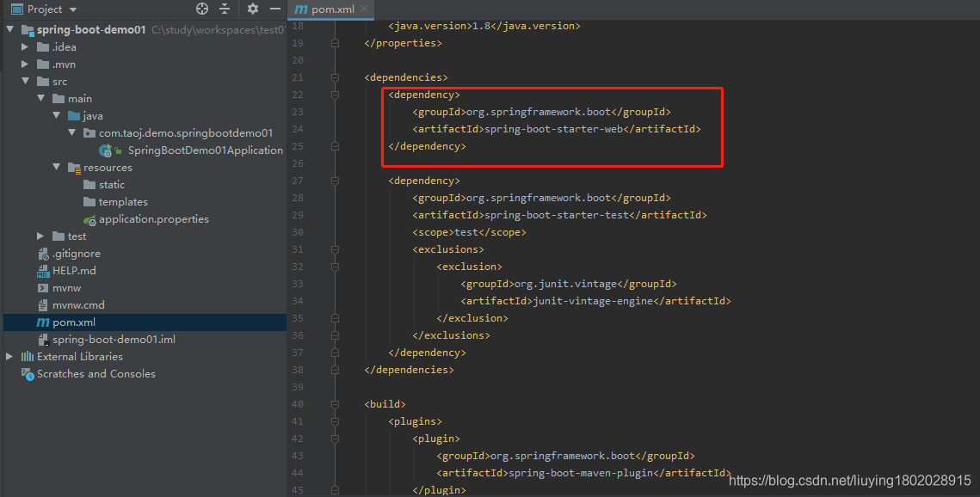The height and width of the screenshot is (497, 980).
Task: Collapse the resources folder
Action: click(56, 168)
